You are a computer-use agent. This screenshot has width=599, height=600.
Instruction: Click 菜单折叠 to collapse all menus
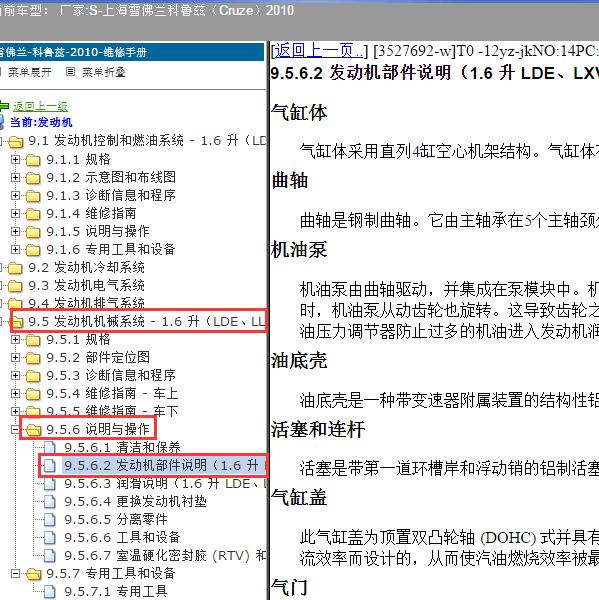pos(103,72)
